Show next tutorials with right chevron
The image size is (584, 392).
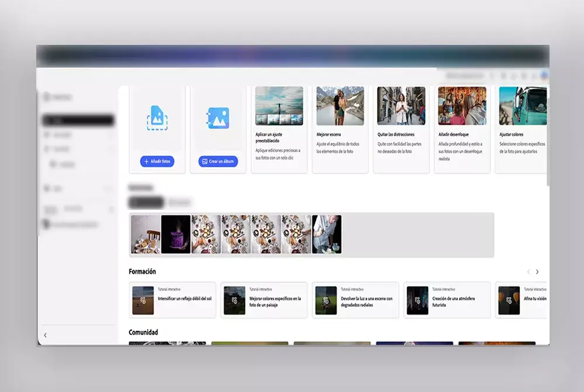click(x=537, y=272)
